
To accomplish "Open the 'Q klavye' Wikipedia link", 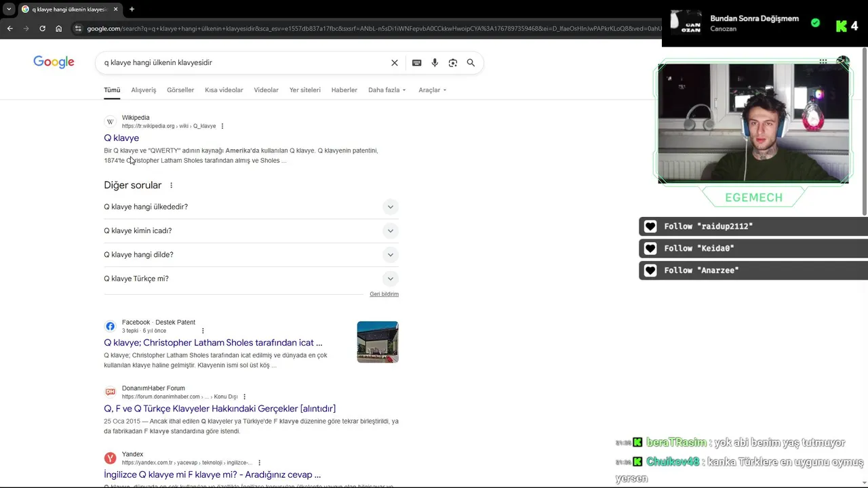I will [121, 138].
